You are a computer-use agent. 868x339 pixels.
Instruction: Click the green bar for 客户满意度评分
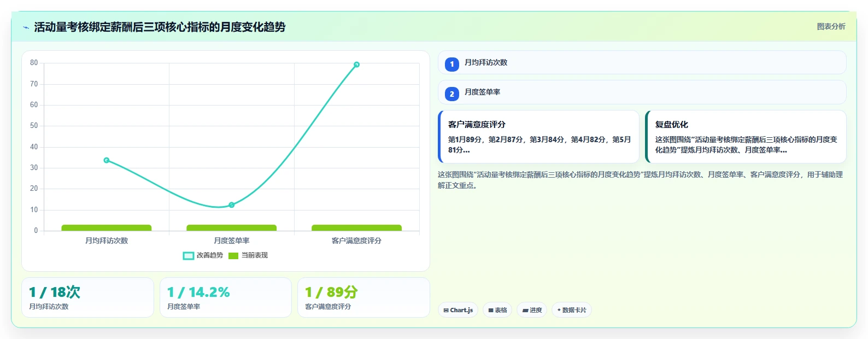[356, 228]
